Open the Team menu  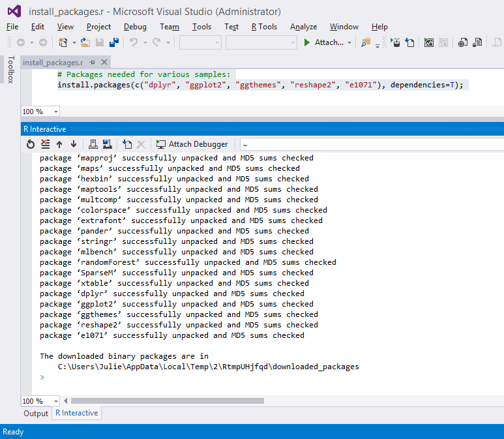(170, 27)
